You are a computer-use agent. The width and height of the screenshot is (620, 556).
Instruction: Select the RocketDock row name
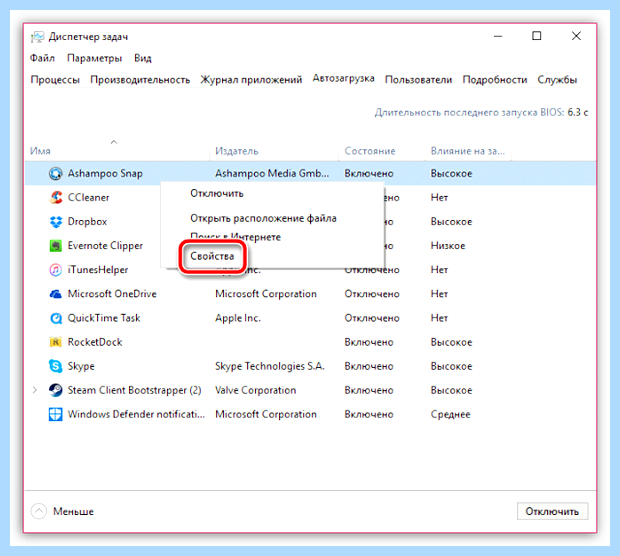click(95, 342)
